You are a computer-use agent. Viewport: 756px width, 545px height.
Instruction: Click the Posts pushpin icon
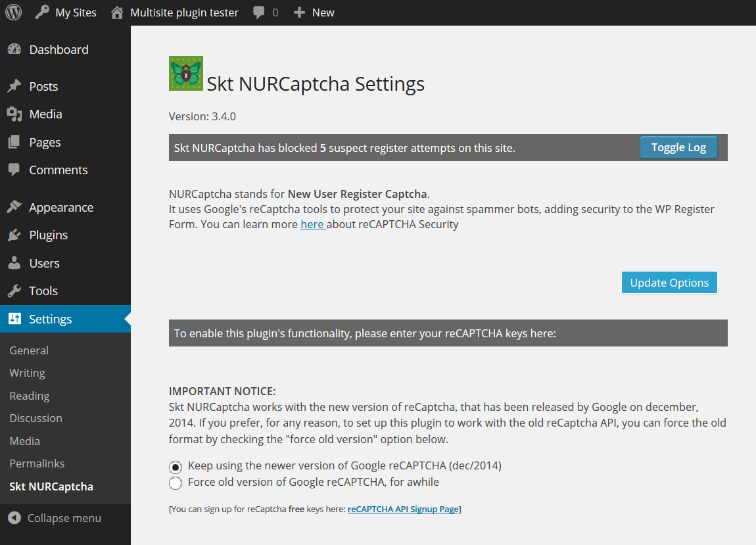point(14,86)
